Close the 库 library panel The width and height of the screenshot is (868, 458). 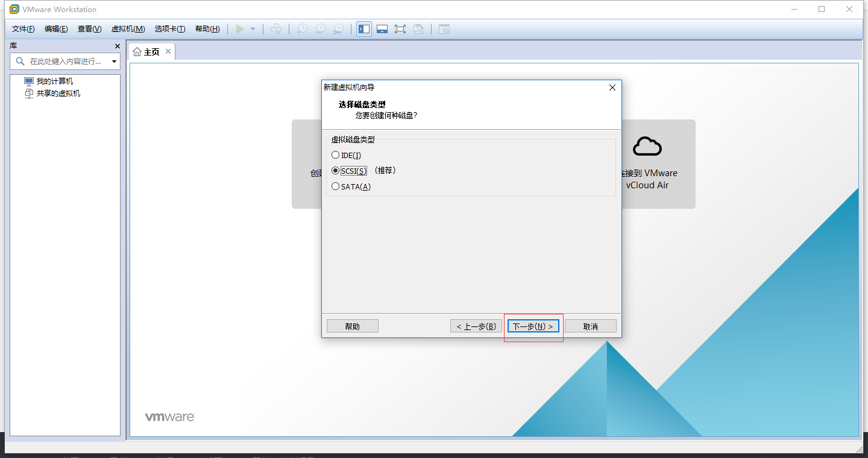pyautogui.click(x=118, y=46)
